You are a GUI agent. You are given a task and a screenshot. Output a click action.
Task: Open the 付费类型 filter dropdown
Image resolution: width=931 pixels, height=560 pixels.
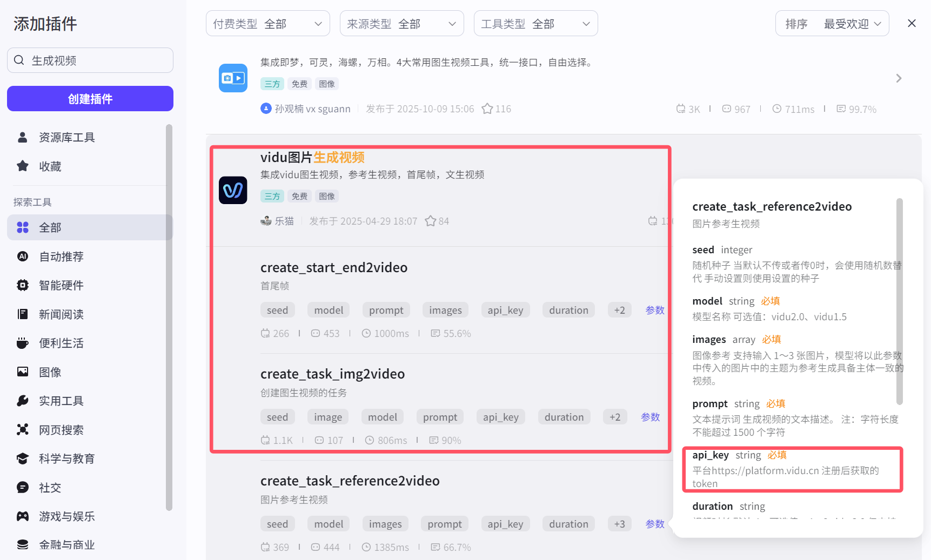click(267, 23)
